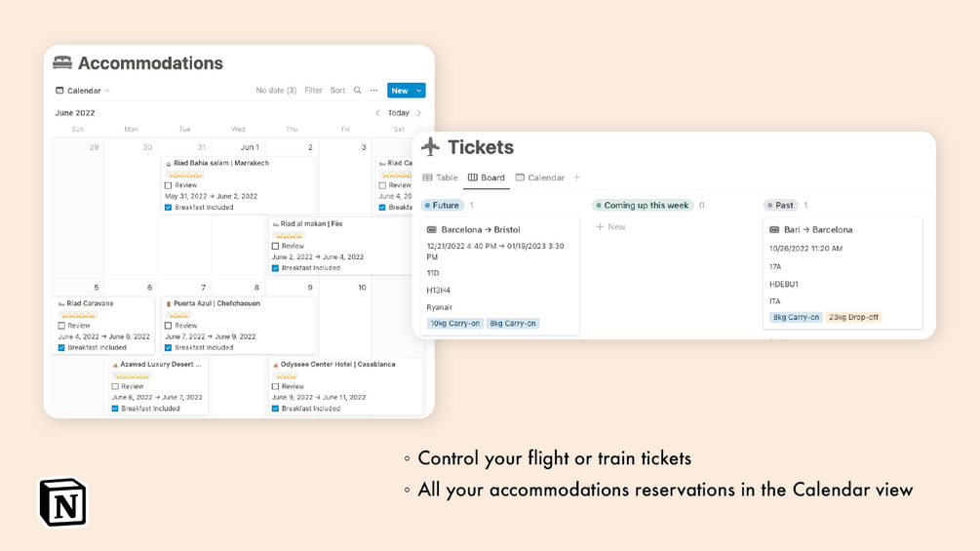Add new card under Coming up this week
The height and width of the screenshot is (551, 980).
[611, 227]
